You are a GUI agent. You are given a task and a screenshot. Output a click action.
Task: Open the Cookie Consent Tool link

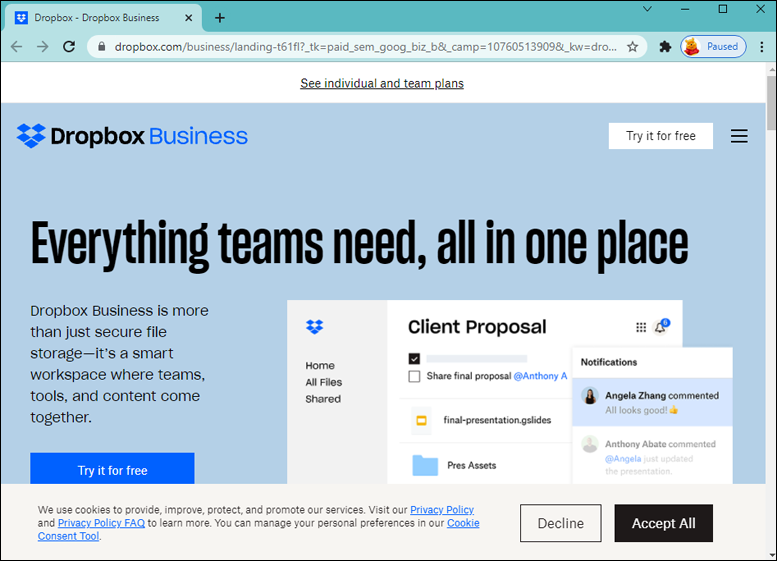[x=68, y=536]
